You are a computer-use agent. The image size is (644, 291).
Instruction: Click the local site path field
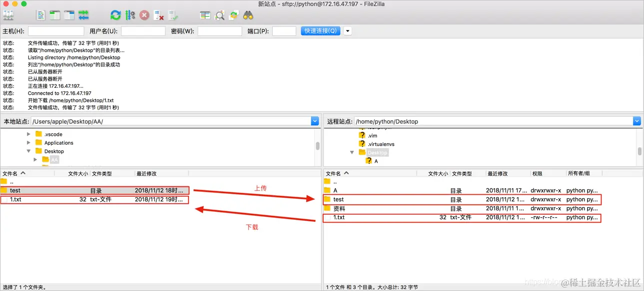171,121
